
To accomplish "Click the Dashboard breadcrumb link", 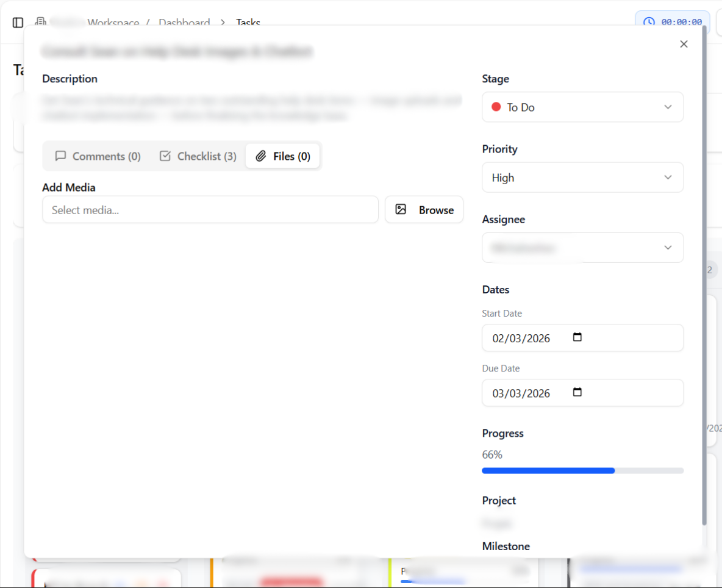I will click(x=184, y=23).
